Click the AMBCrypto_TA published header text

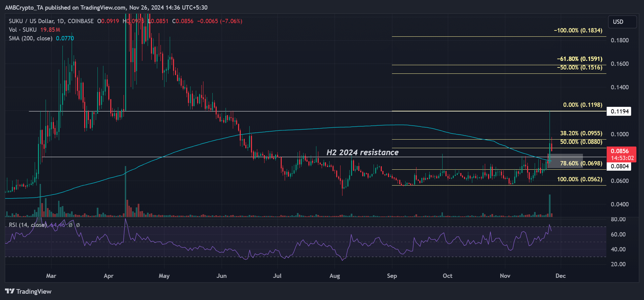pyautogui.click(x=106, y=8)
